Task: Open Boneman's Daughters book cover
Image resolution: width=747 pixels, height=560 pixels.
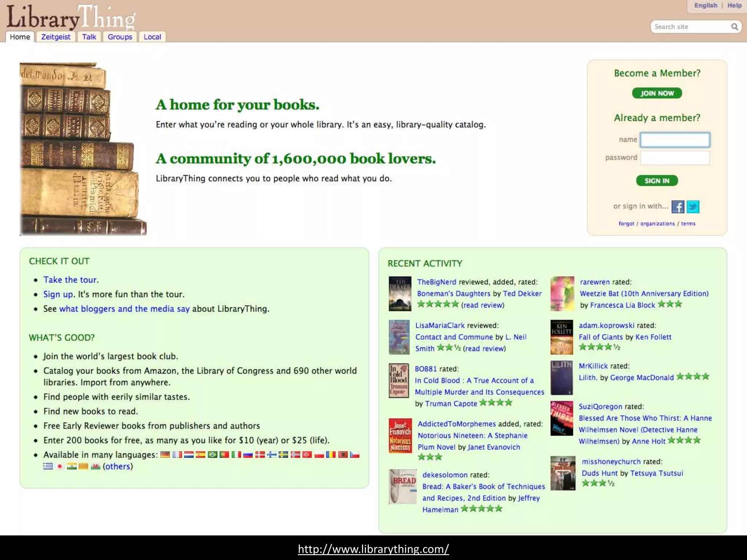Action: tap(400, 293)
